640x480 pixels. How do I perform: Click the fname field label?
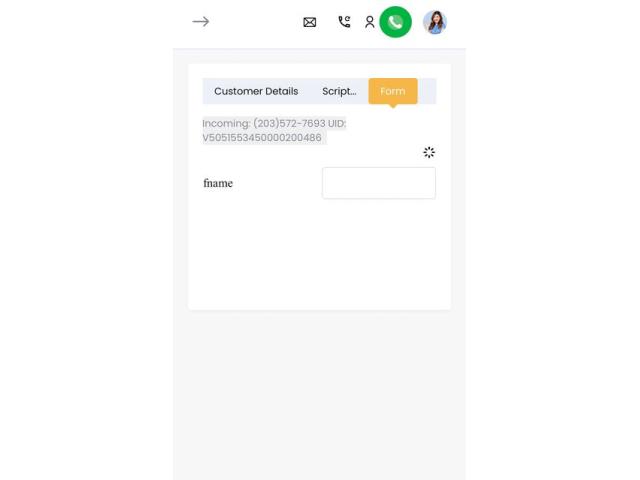[x=218, y=183]
